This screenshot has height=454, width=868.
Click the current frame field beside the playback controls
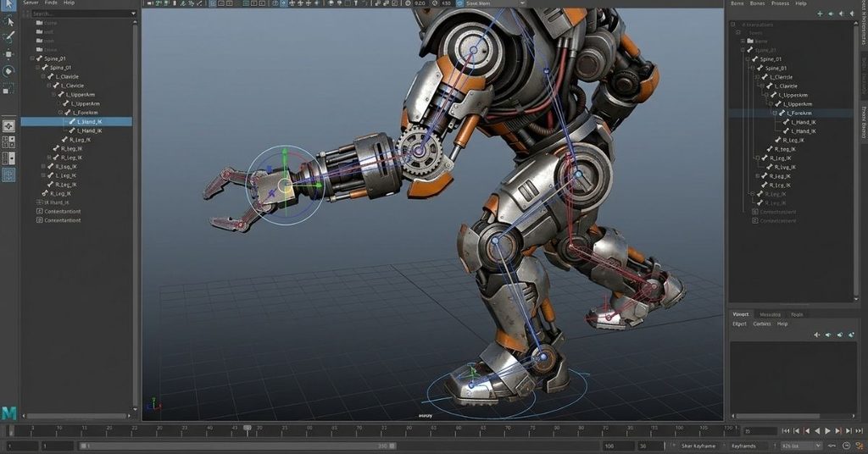click(x=759, y=431)
